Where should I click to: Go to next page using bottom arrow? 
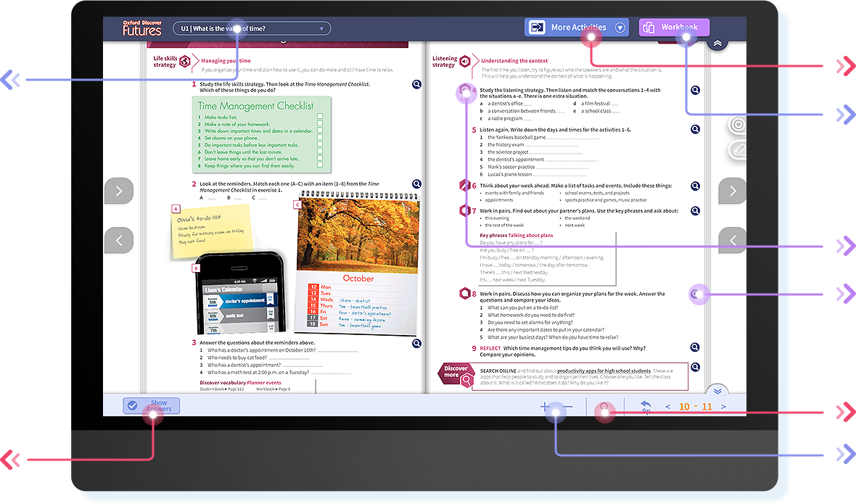tap(723, 407)
